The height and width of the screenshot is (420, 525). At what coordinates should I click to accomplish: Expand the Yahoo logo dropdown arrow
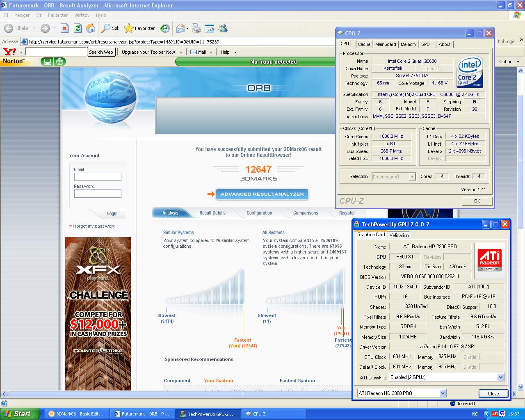(21, 52)
